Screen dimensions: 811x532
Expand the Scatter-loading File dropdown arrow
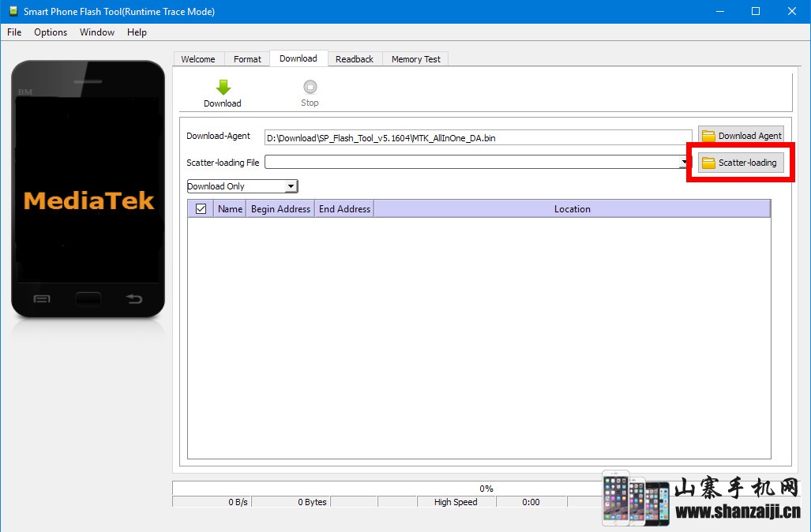[685, 162]
